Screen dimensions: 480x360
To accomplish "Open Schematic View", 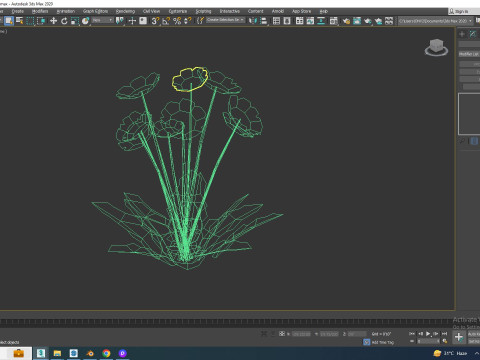I will (321, 21).
